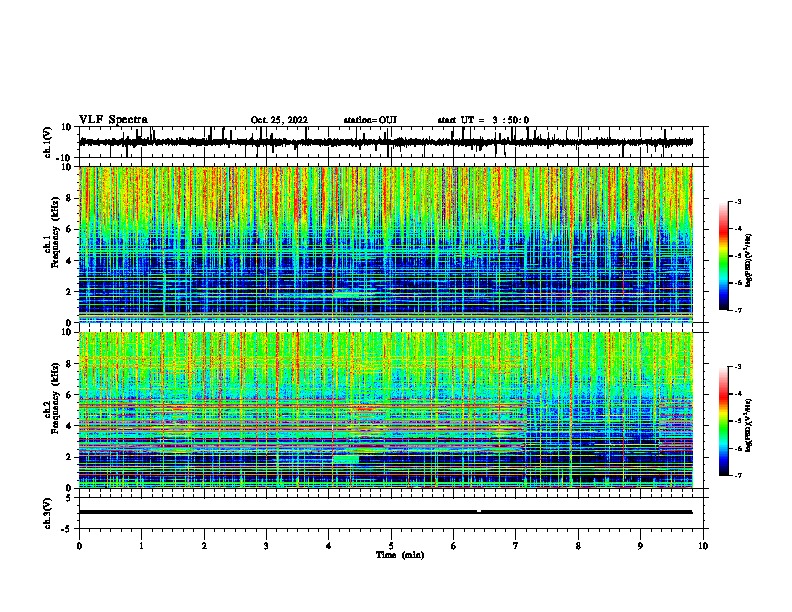Click the ch.2 "Frequency (kHz)" axis label
The width and height of the screenshot is (792, 612).
point(55,398)
